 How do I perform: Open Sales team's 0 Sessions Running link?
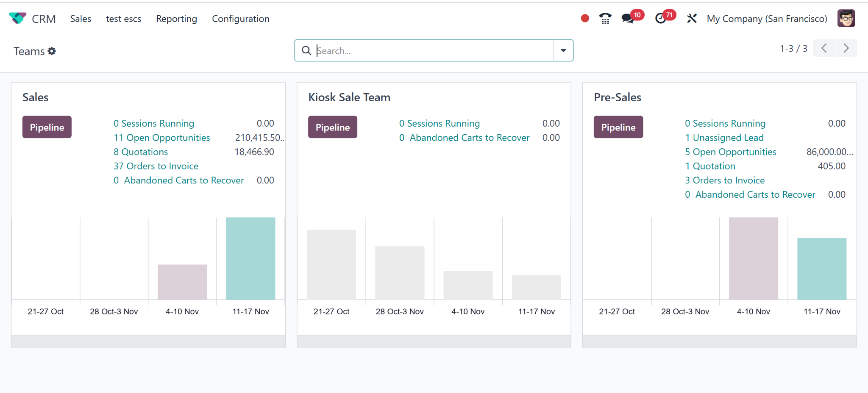pos(154,123)
